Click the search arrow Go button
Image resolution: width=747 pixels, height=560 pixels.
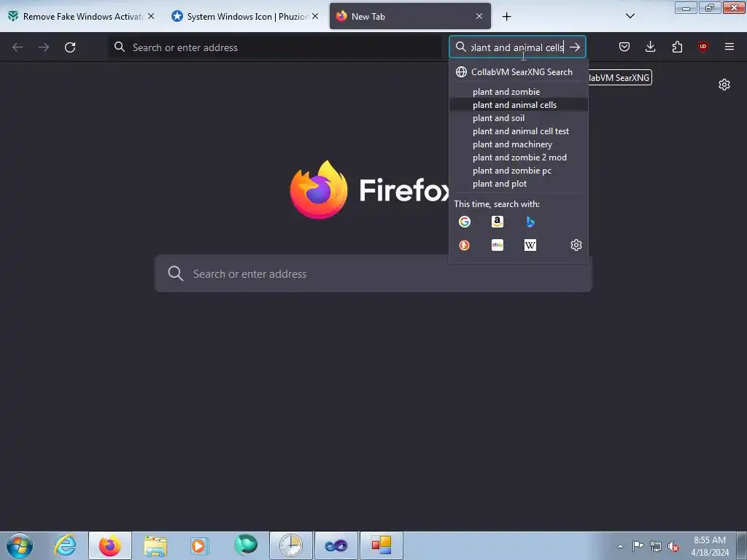coord(575,47)
